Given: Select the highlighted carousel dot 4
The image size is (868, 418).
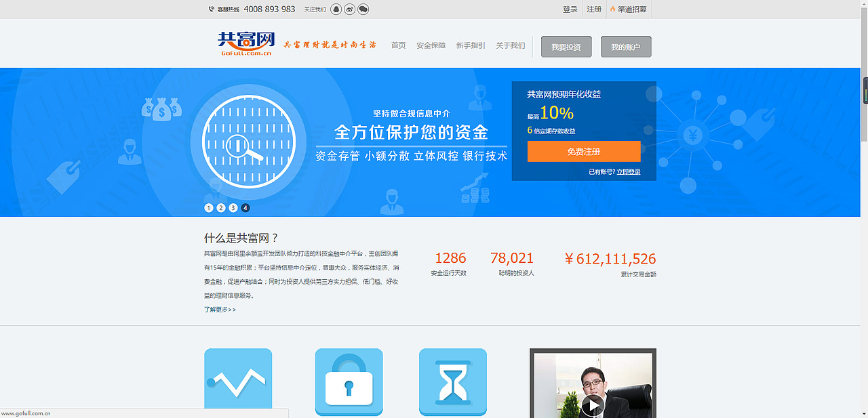Looking at the screenshot, I should coord(246,207).
